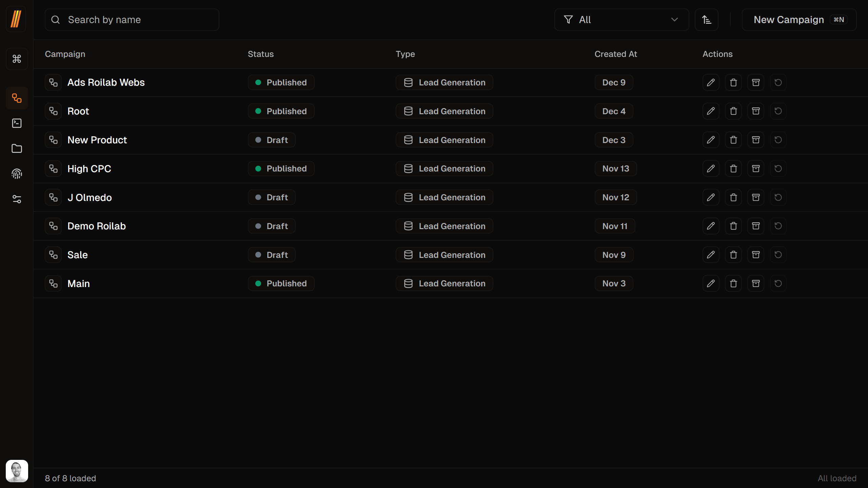The width and height of the screenshot is (868, 488).
Task: Archive the High CPC campaign
Action: point(755,168)
